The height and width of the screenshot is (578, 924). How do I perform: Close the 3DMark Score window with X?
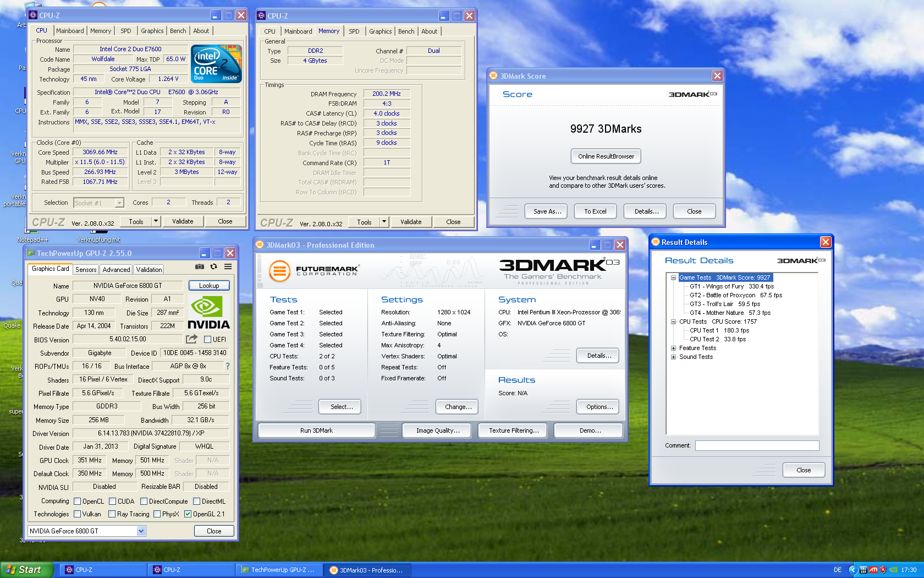717,76
